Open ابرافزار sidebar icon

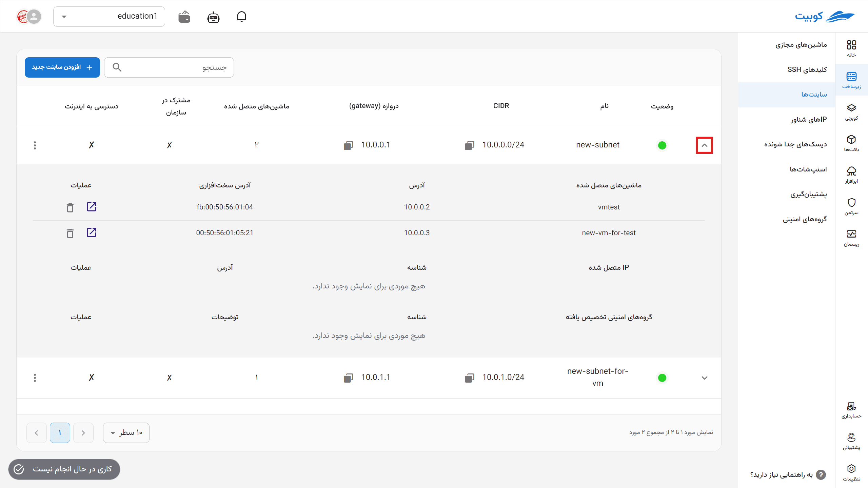click(x=851, y=175)
